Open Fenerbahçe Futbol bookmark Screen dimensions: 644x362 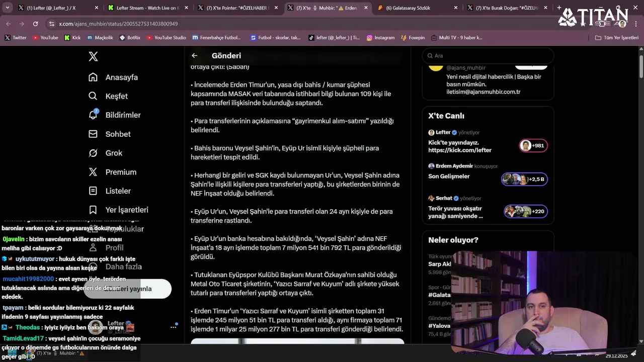(x=217, y=38)
